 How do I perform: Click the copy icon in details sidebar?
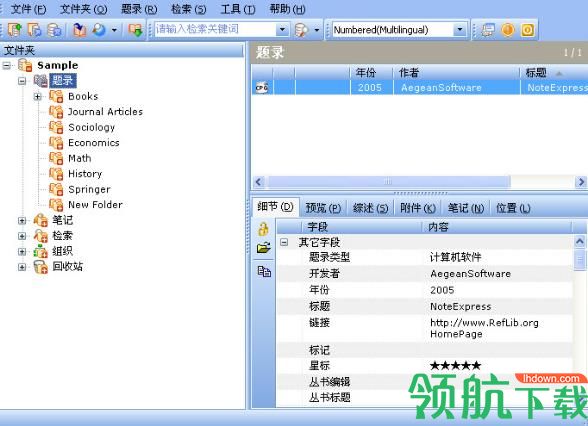[x=264, y=271]
